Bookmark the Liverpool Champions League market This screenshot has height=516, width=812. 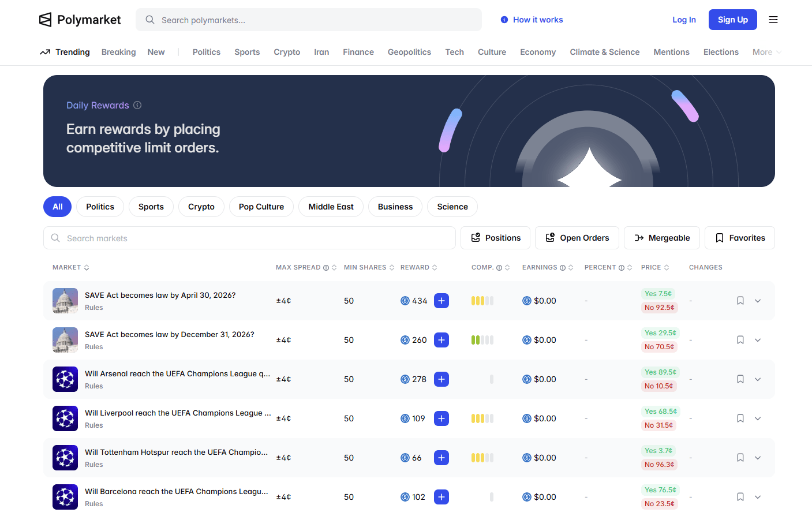740,418
